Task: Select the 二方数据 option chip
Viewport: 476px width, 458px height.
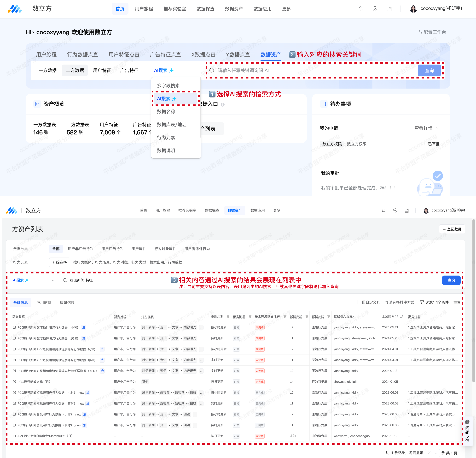Action: click(x=75, y=71)
